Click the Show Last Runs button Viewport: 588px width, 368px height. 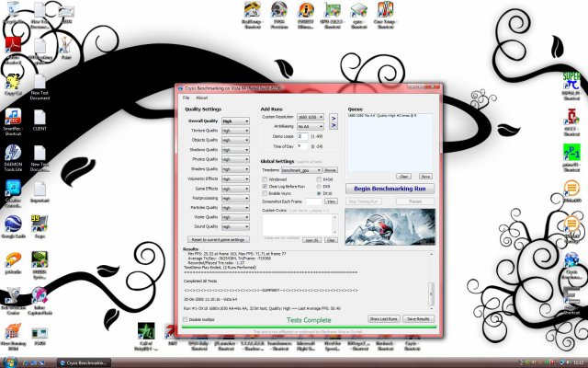pos(384,319)
